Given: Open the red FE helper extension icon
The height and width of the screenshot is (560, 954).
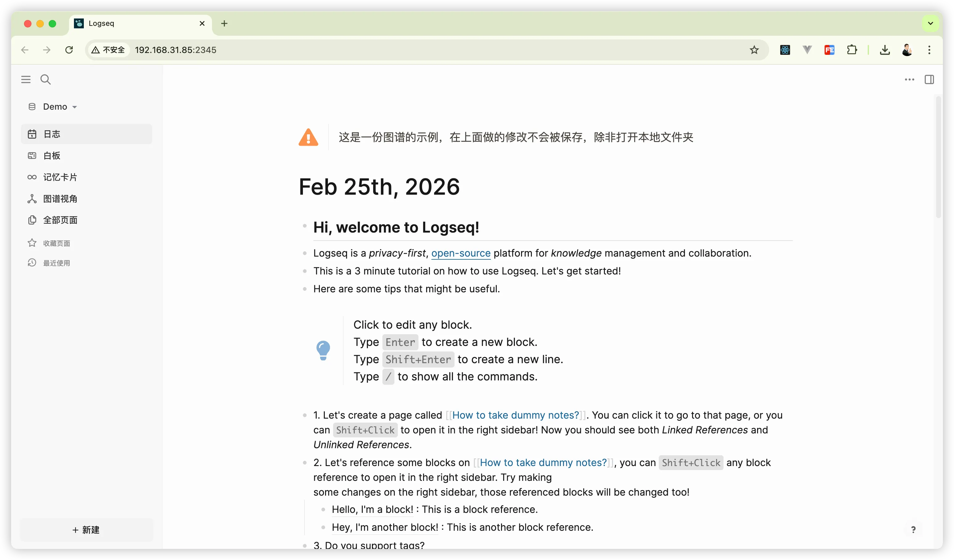Looking at the screenshot, I should pos(830,50).
